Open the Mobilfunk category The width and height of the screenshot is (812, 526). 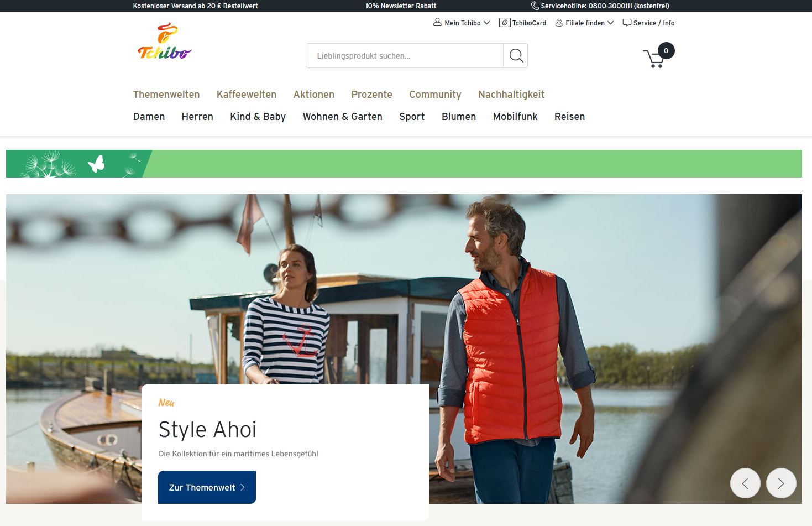click(515, 117)
